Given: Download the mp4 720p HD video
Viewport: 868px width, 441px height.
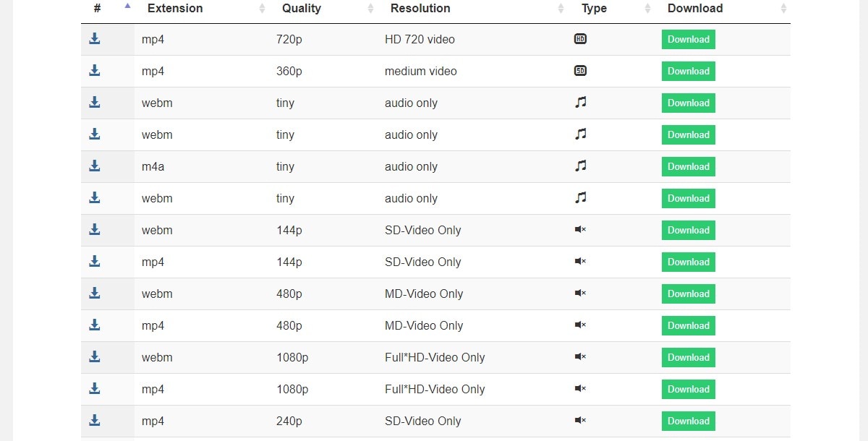Looking at the screenshot, I should click(689, 39).
